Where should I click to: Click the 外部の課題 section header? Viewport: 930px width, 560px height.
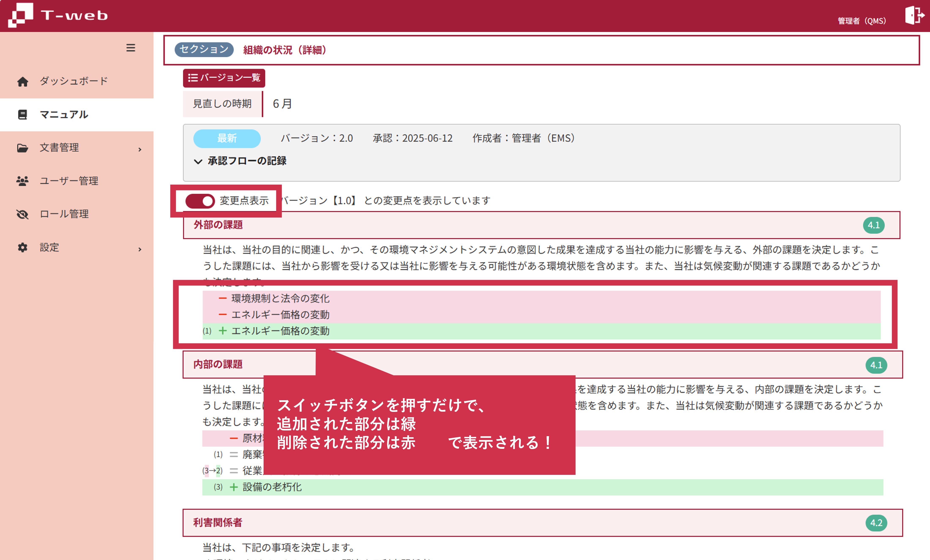tap(218, 225)
